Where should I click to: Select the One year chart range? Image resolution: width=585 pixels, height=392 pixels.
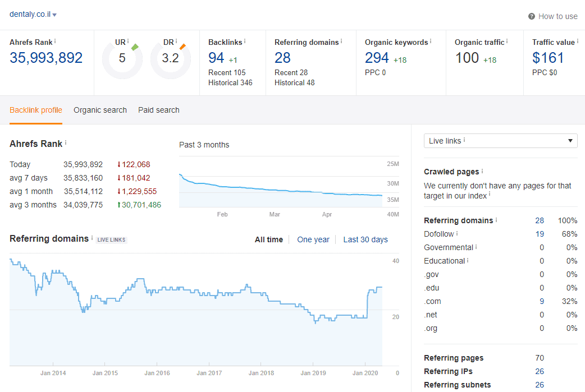click(x=313, y=239)
